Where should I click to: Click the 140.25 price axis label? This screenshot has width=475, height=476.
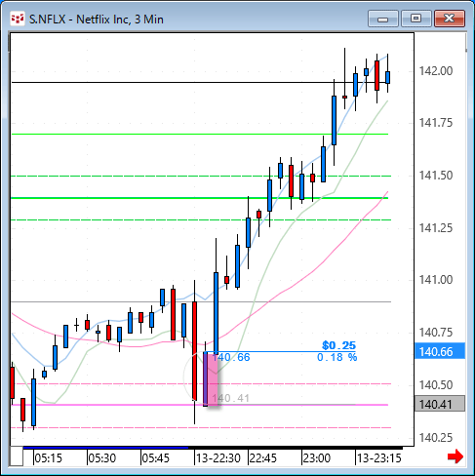436,438
